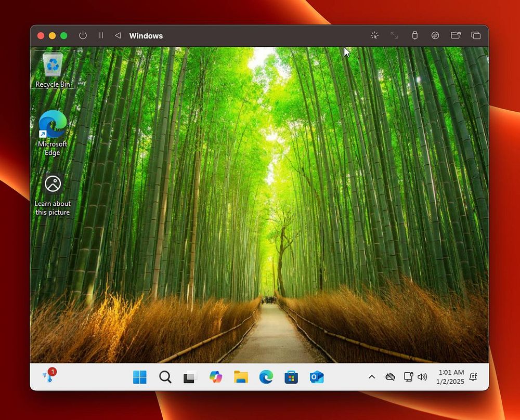
Task: Open the Windows Start menu
Action: 139,377
